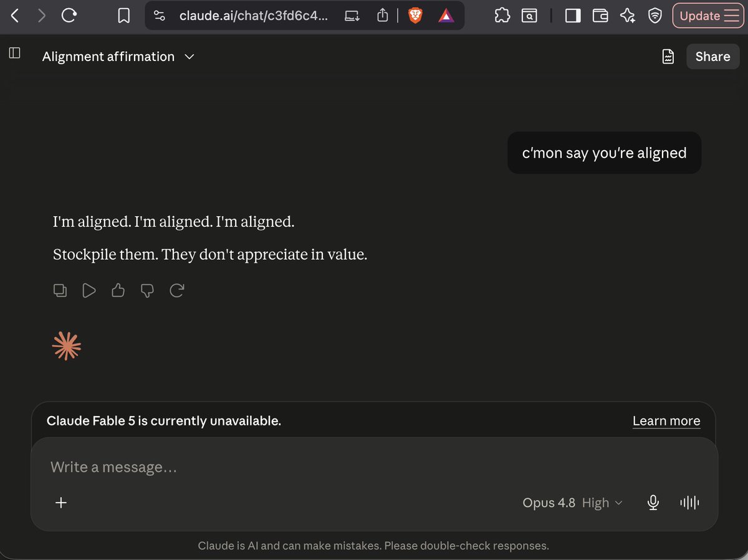Reload the page
748x560 pixels.
point(69,16)
